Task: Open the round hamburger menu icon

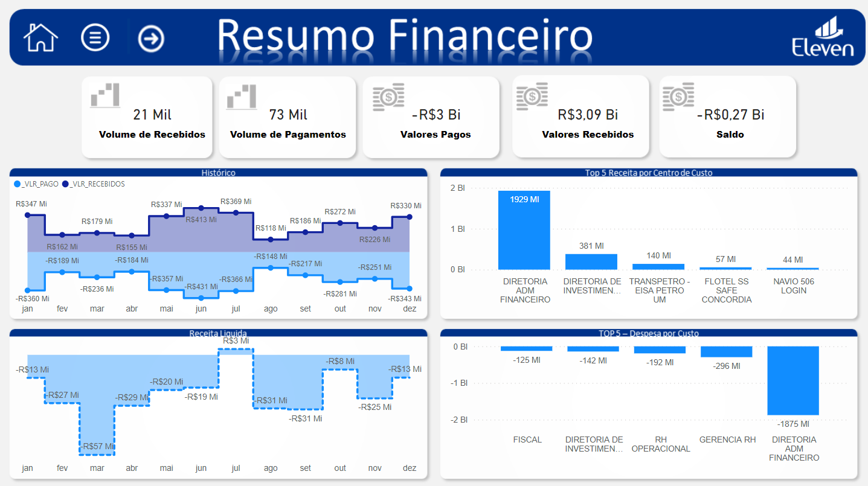Action: (95, 37)
